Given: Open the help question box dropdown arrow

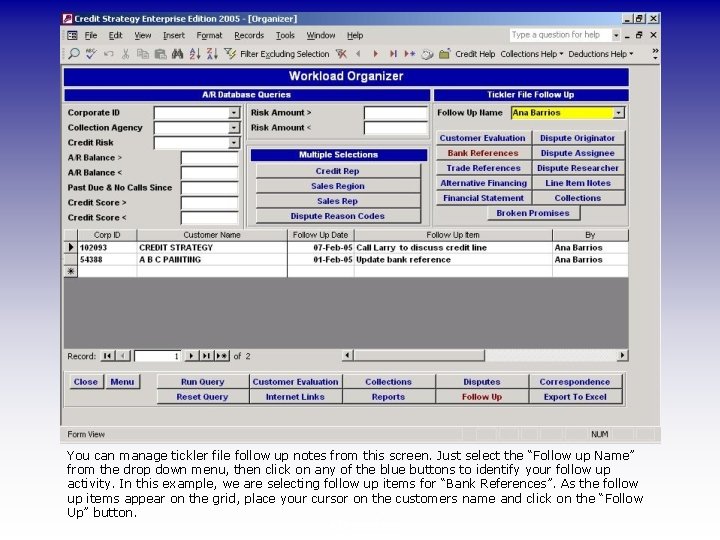Looking at the screenshot, I should (x=616, y=35).
